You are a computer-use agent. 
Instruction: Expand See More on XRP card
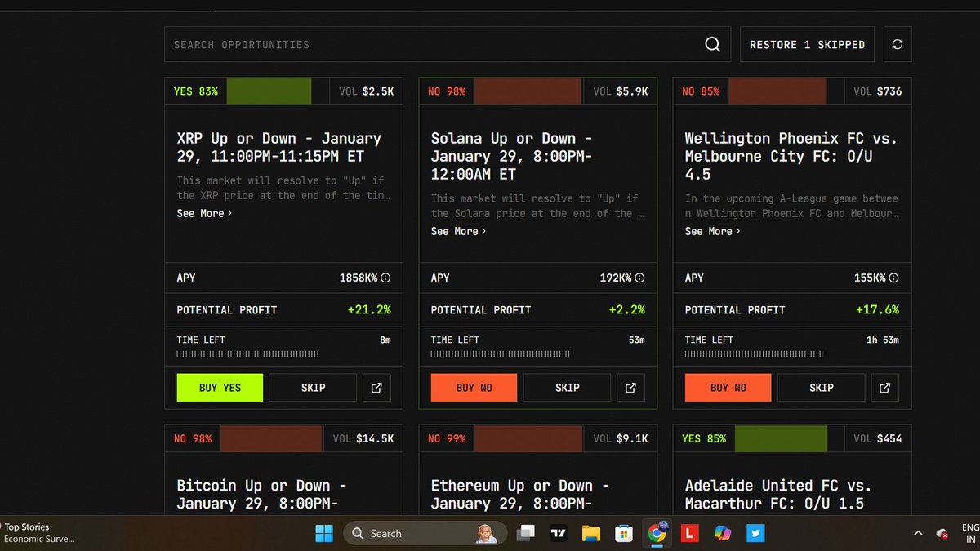pyautogui.click(x=204, y=213)
